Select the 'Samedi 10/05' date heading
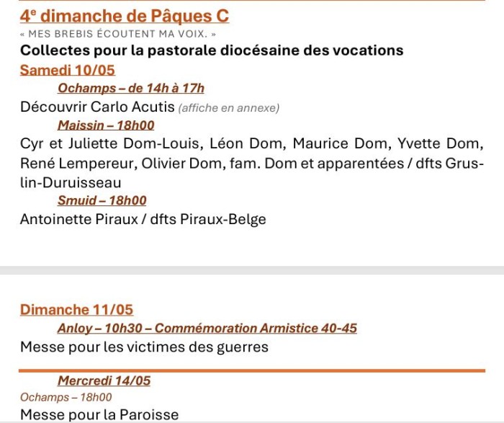Image resolution: width=504 pixels, height=423 pixels. pyautogui.click(x=68, y=70)
